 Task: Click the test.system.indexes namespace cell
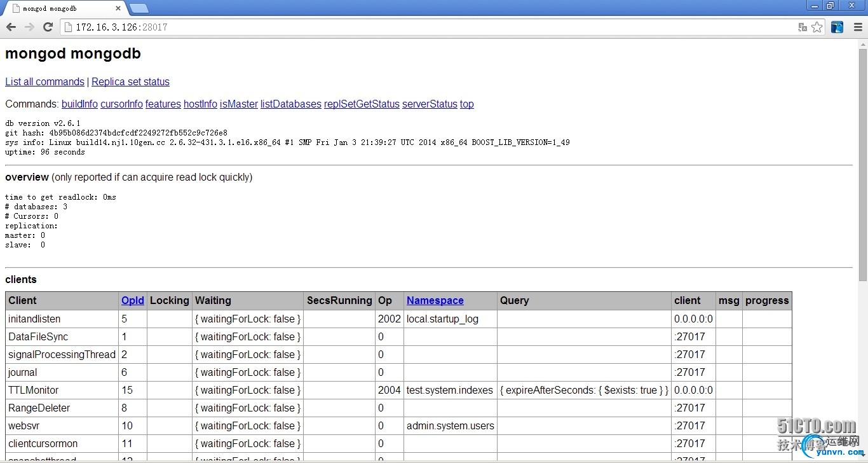click(451, 390)
